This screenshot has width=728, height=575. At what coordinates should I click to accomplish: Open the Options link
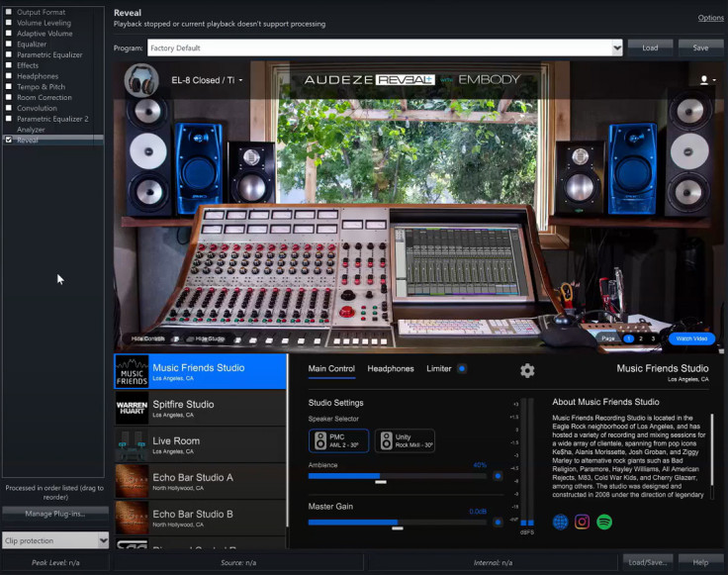tap(710, 18)
